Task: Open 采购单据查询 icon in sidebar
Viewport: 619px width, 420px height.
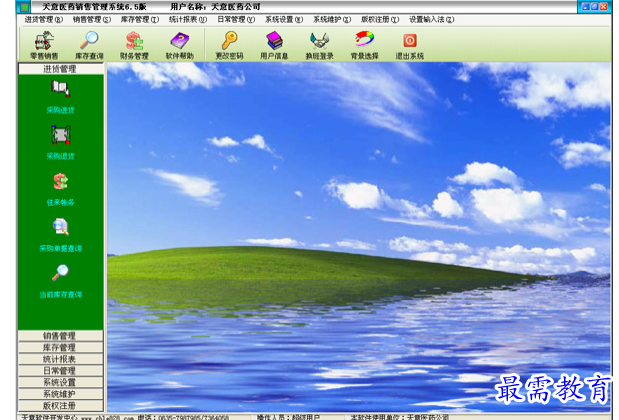Action: point(60,227)
